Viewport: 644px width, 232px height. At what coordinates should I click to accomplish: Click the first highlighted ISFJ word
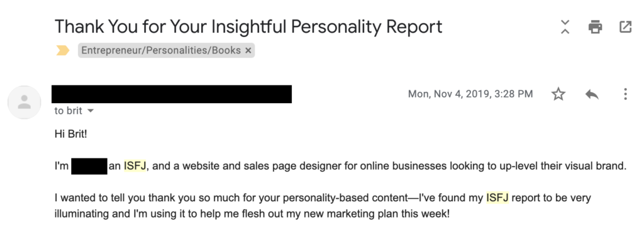(x=135, y=167)
